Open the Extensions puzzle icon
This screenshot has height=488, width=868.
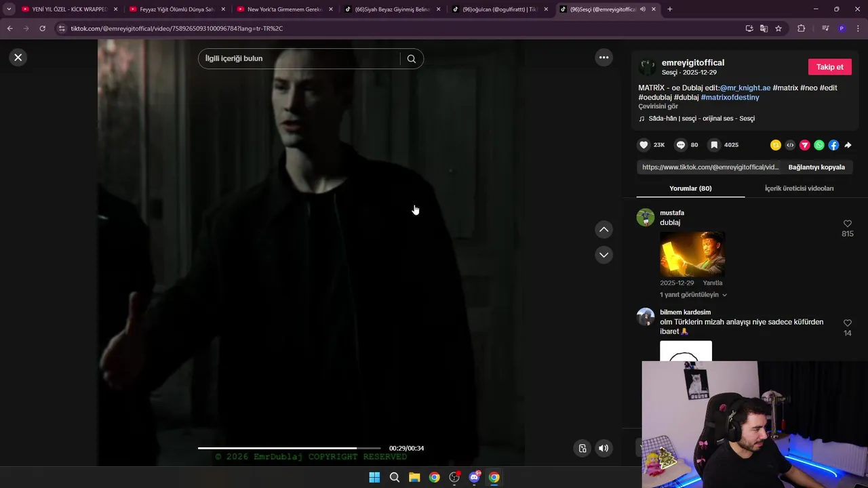[802, 28]
